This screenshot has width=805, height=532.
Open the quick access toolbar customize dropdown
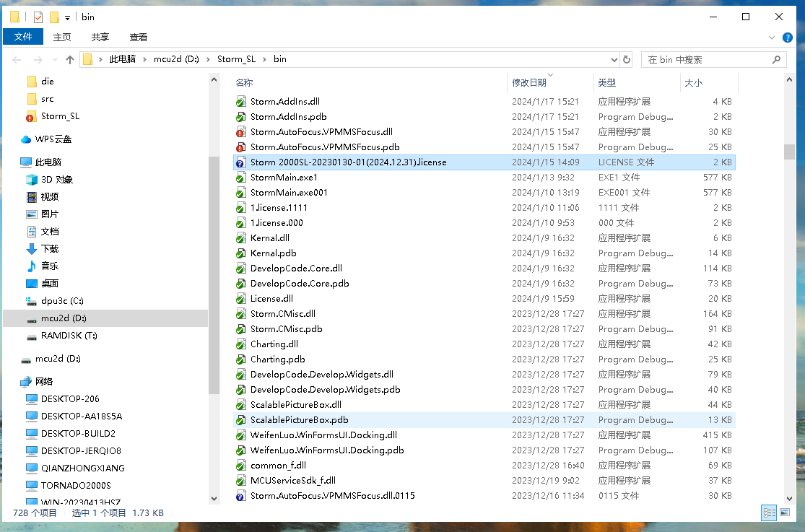[67, 17]
